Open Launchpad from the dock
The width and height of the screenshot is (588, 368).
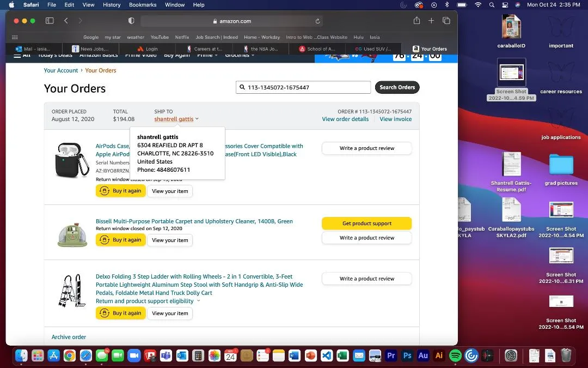point(38,355)
